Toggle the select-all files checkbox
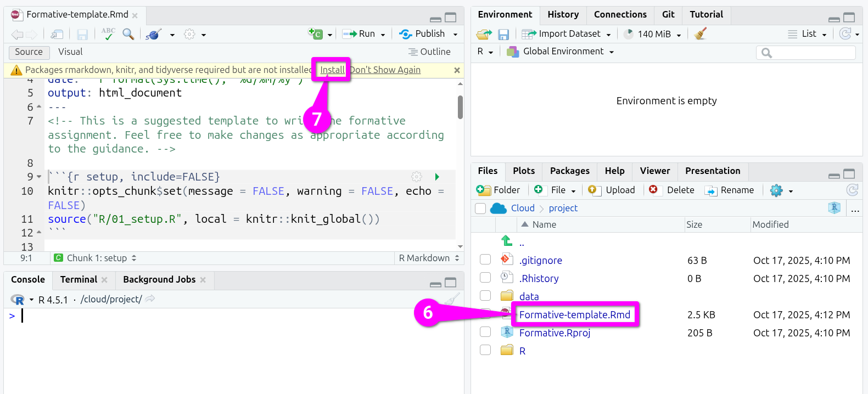This screenshot has height=394, width=868. coord(480,209)
